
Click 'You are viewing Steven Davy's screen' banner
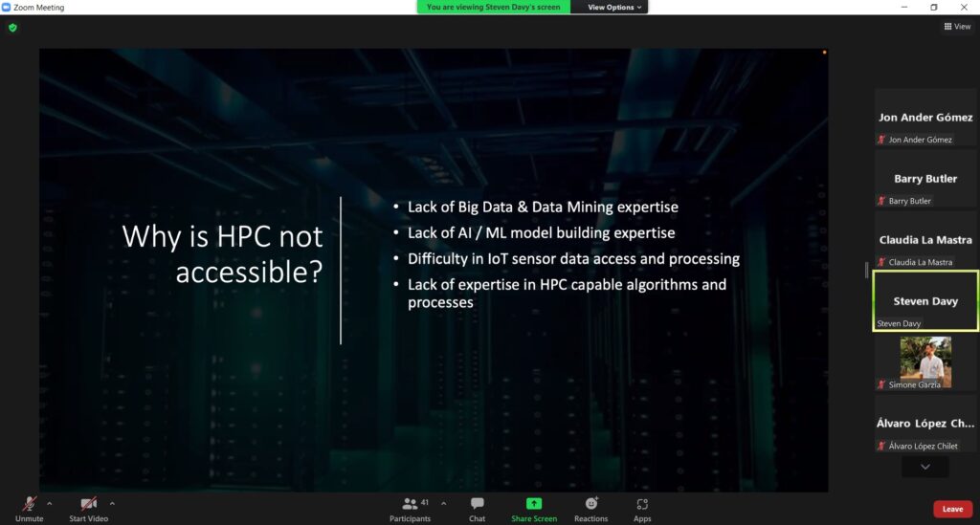(493, 7)
